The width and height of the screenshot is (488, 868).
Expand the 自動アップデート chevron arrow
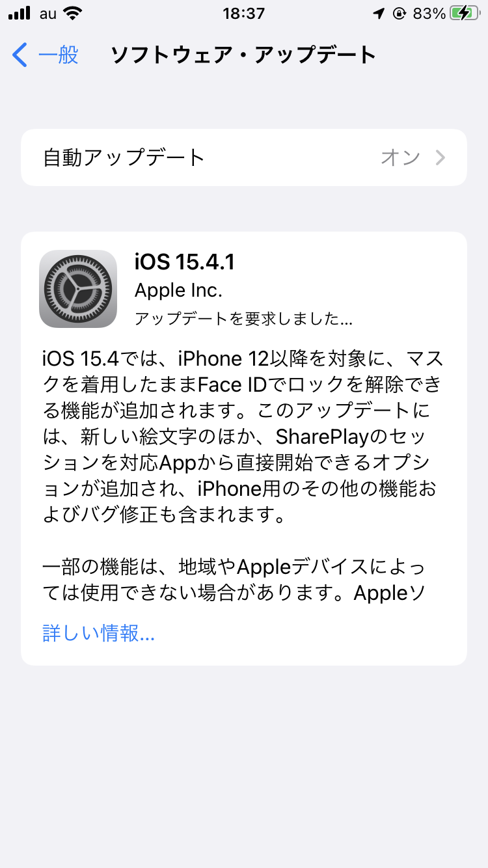[x=441, y=157]
